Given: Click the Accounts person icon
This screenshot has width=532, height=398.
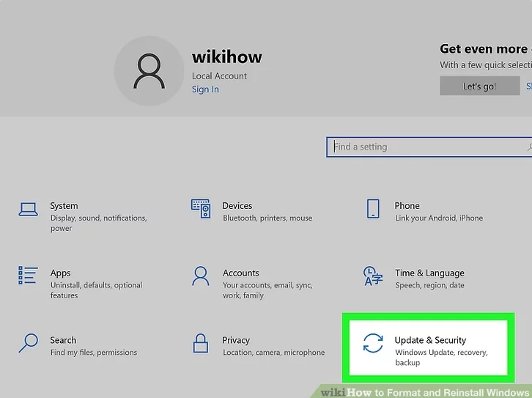Looking at the screenshot, I should [x=201, y=276].
